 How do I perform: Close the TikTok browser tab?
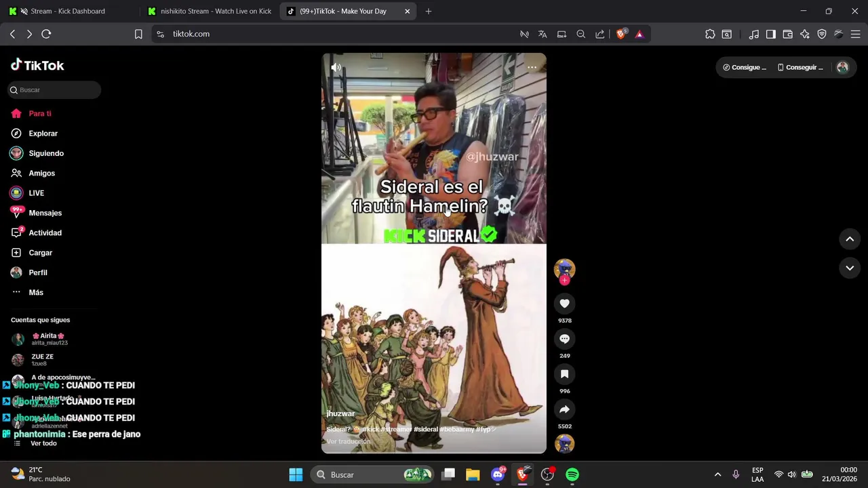(407, 11)
